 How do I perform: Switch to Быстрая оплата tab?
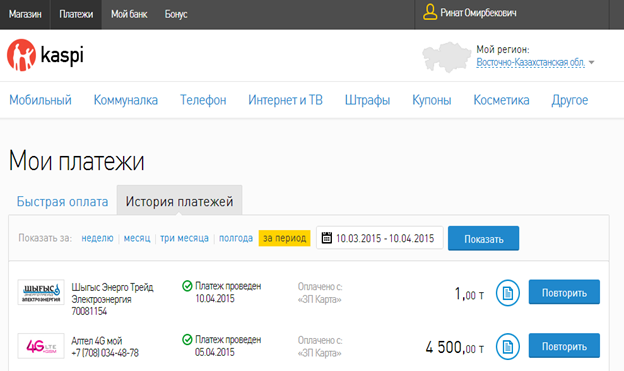click(x=62, y=202)
